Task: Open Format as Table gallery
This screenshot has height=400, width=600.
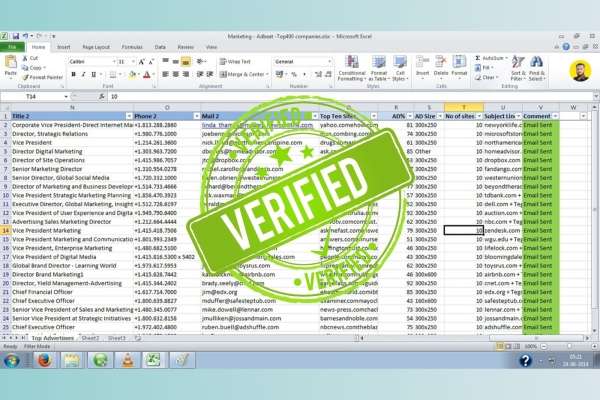Action: click(379, 68)
